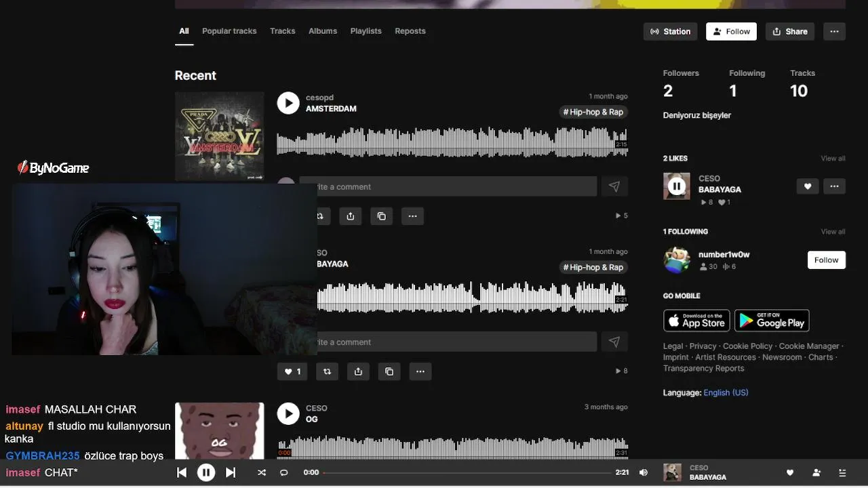Toggle repeat in the player bar
The height and width of the screenshot is (488, 868).
284,472
